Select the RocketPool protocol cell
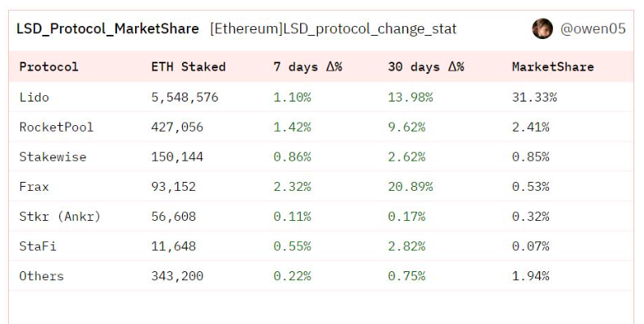Viewport: 644px width, 324px height. click(56, 127)
